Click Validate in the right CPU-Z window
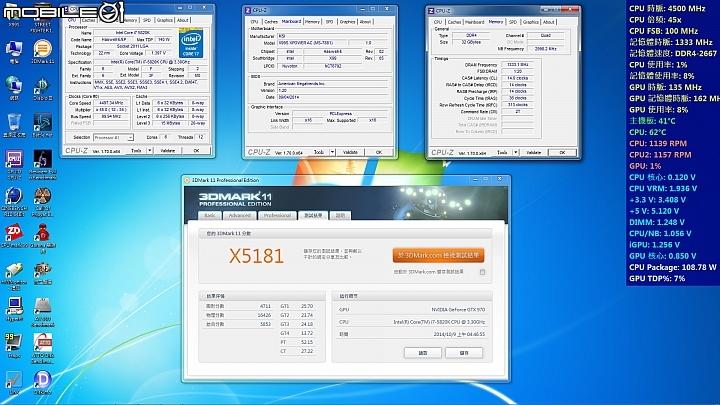Image resolution: width=720 pixels, height=405 pixels. click(533, 152)
